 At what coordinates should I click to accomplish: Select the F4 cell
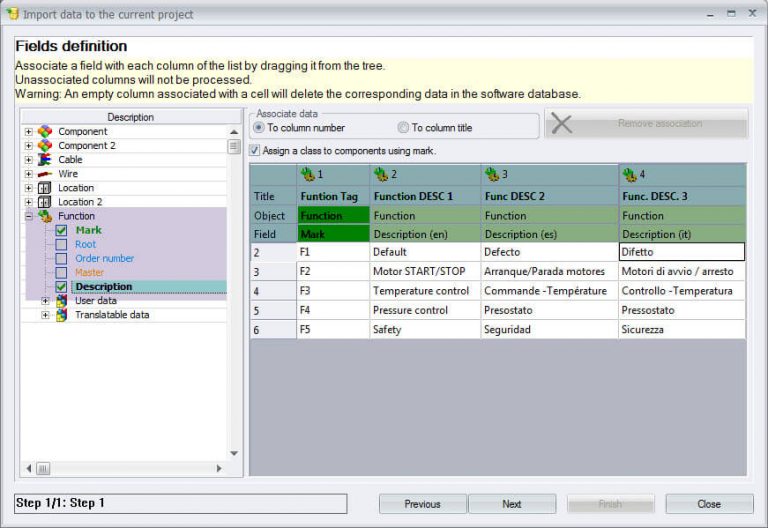coord(333,311)
